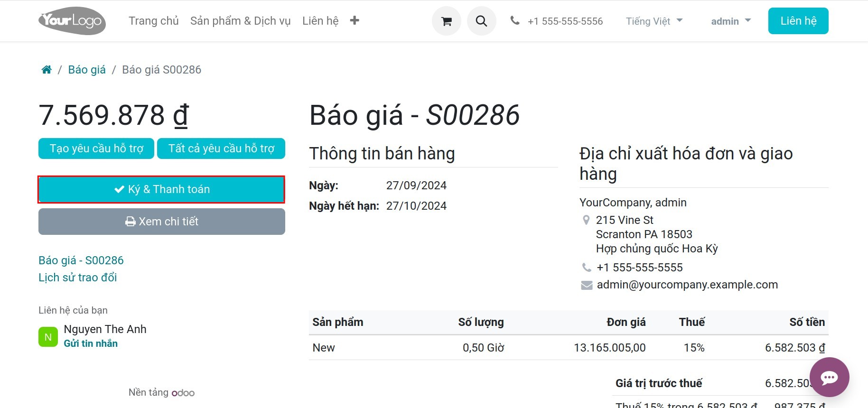Click the Giá trị trước thuế label
The width and height of the screenshot is (868, 408).
[659, 383]
